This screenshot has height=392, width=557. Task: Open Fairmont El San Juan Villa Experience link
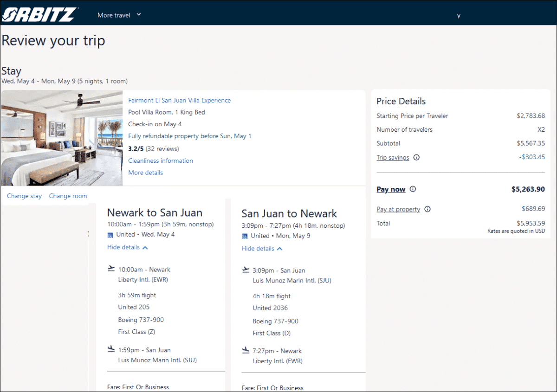tap(179, 100)
